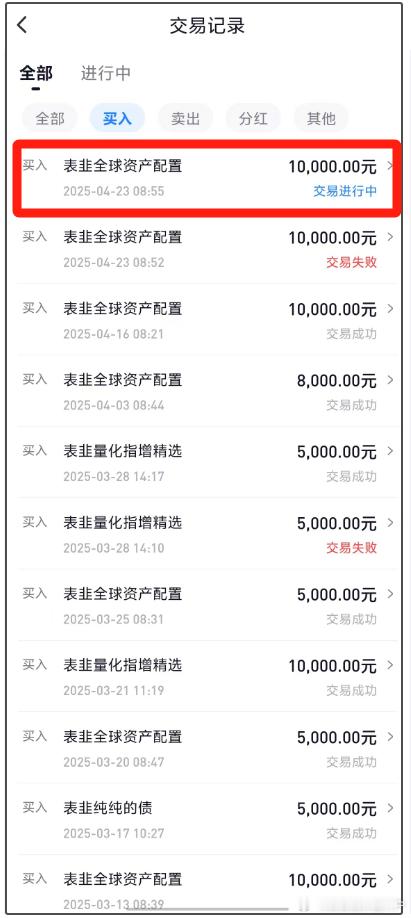Image resolution: width=411 pixels, height=918 pixels.
Task: Open the 2025-03-13 08:39 transaction entry
Action: point(208,885)
